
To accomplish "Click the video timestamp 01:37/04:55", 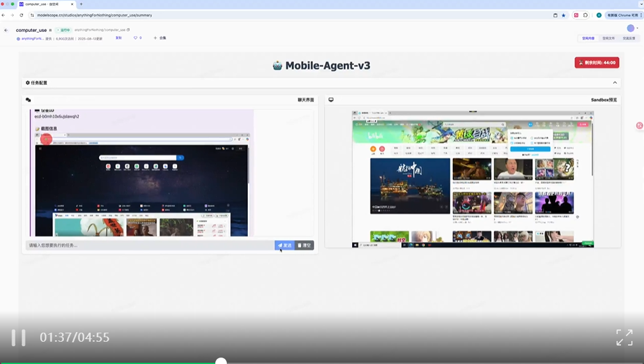I will [75, 337].
